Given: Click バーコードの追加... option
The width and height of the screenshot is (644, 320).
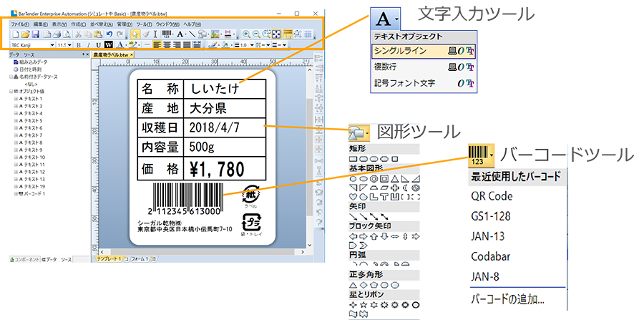Looking at the screenshot, I should click(x=507, y=299).
